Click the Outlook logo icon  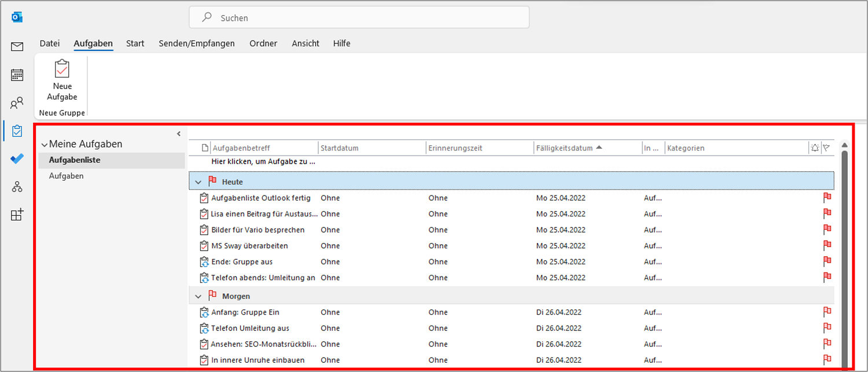click(17, 17)
